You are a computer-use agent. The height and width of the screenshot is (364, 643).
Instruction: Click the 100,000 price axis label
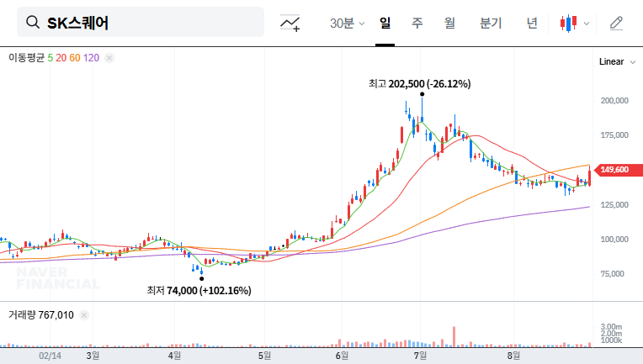click(614, 239)
